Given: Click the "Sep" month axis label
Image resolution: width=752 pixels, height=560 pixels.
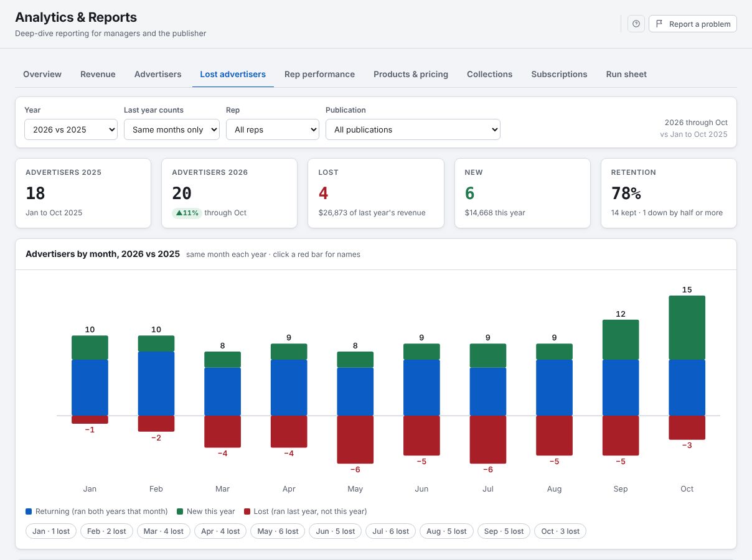Looking at the screenshot, I should click(621, 489).
